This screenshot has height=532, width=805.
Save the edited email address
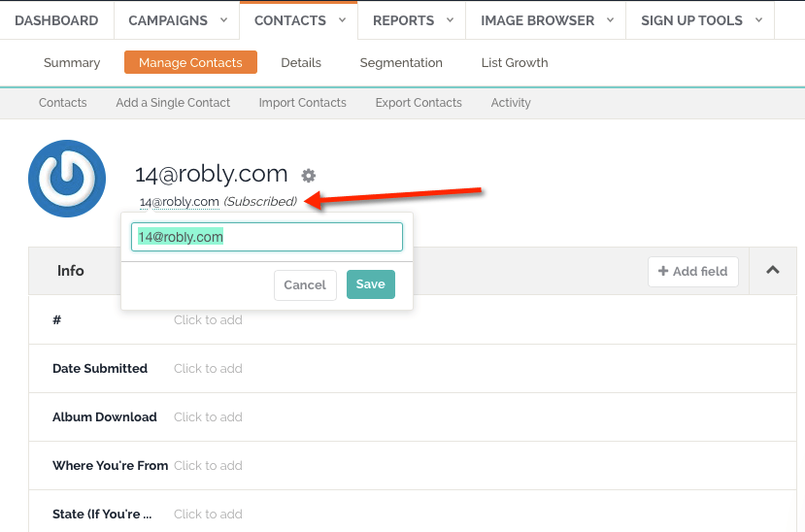click(x=371, y=284)
